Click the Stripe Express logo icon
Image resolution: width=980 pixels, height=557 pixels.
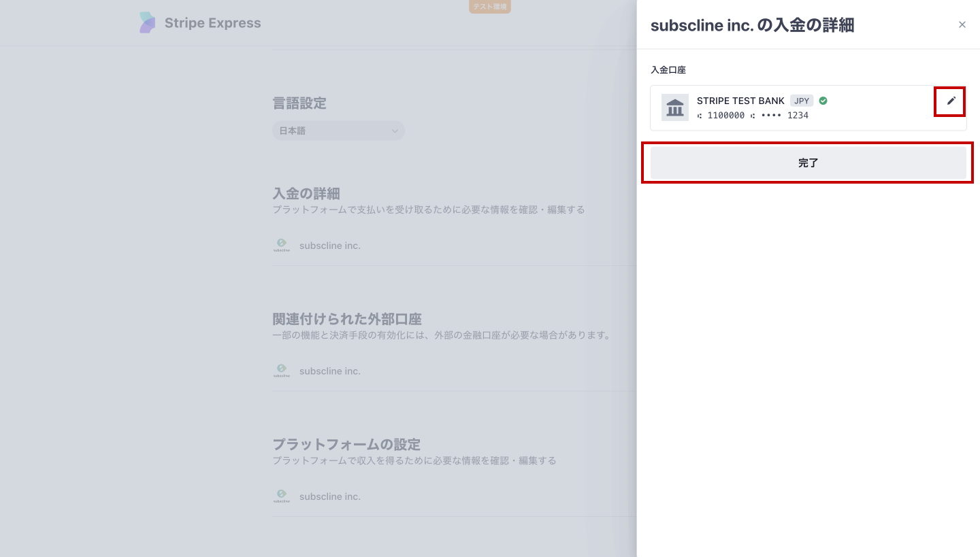coord(148,22)
